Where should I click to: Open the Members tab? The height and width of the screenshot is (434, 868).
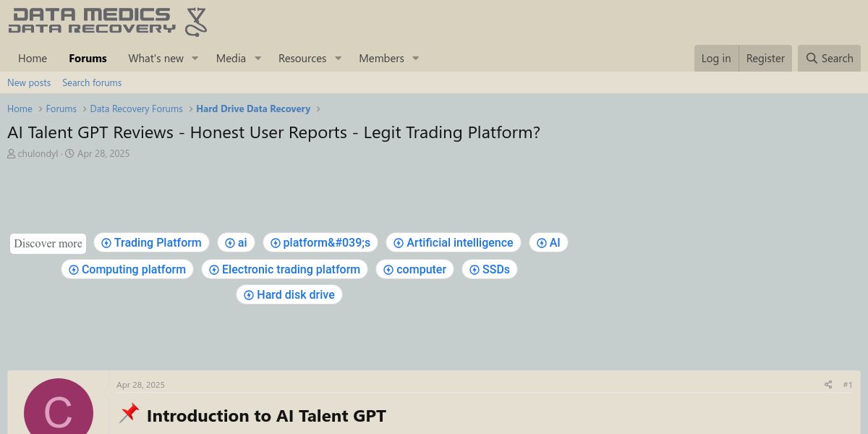pos(381,59)
